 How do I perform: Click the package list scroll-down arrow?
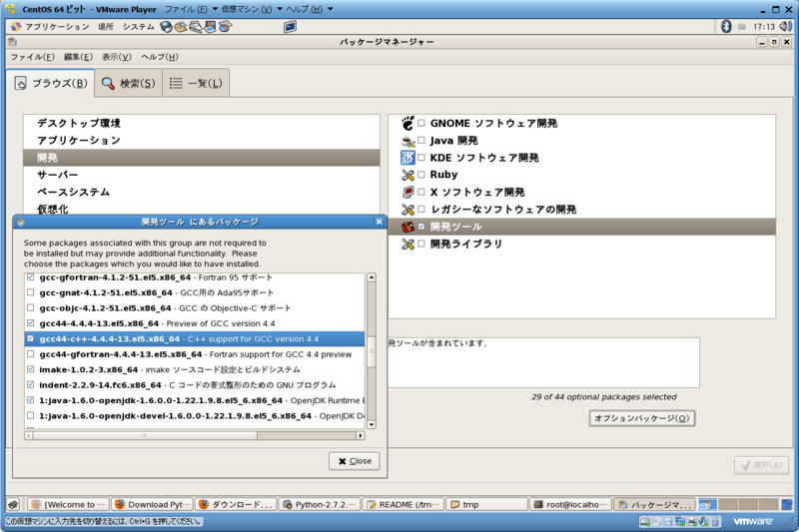click(372, 424)
